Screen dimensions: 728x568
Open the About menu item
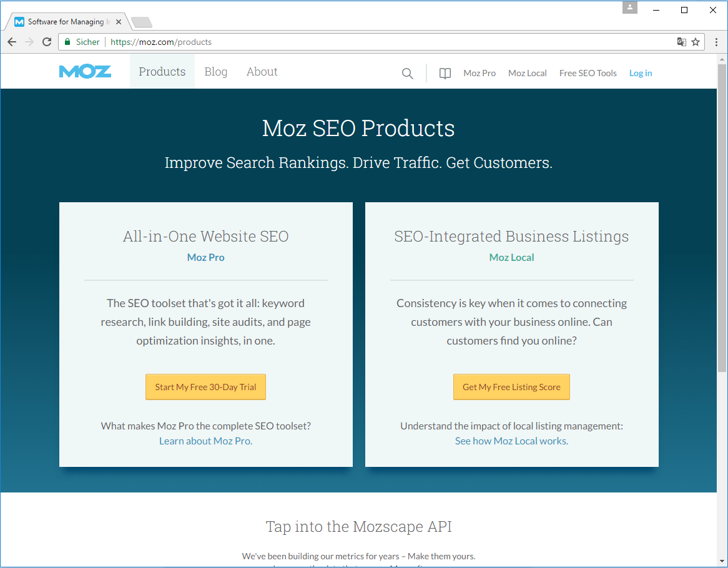(262, 71)
